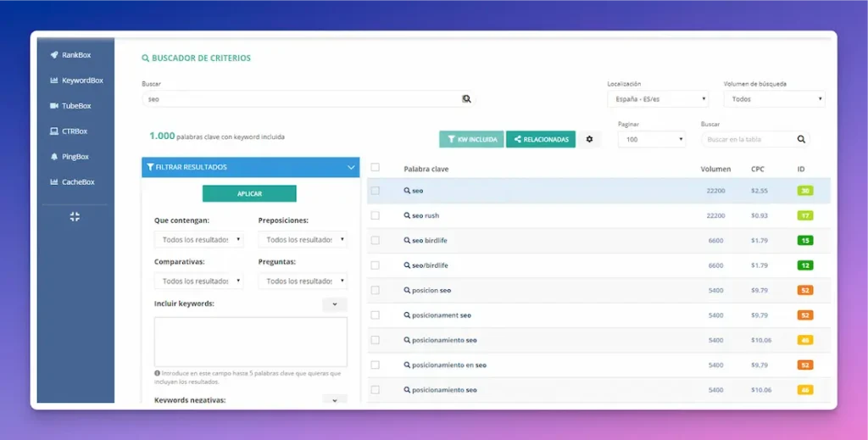Image resolution: width=868 pixels, height=440 pixels.
Task: Click the PingBox bell icon
Action: point(53,157)
